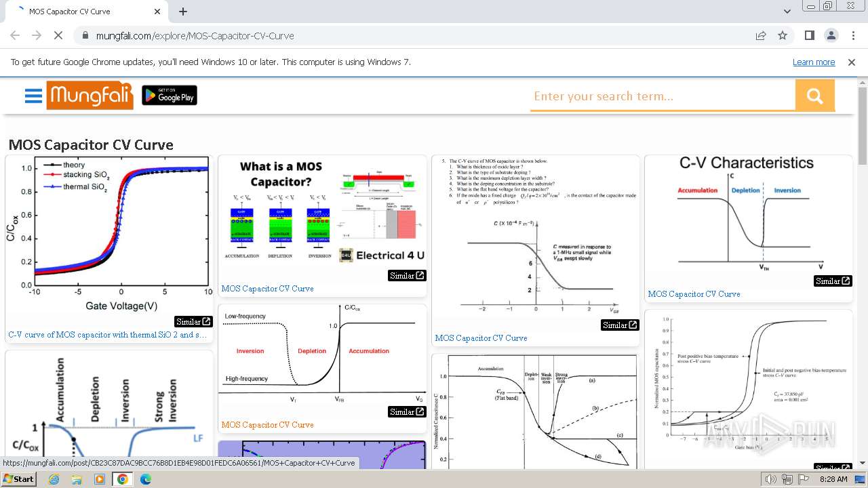Go back to the previous page

click(x=15, y=35)
